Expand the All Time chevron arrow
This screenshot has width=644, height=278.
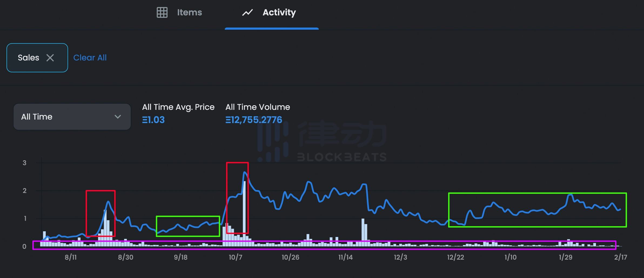(118, 117)
